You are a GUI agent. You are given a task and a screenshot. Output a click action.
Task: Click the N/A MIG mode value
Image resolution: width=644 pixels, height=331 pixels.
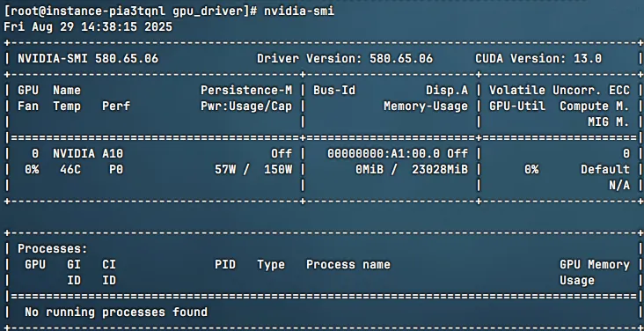click(619, 186)
